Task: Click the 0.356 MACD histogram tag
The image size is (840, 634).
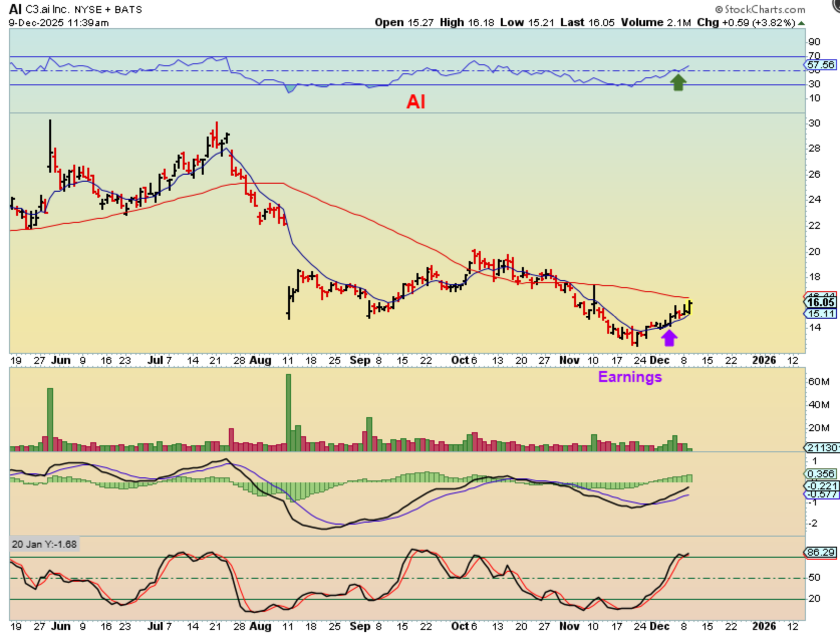Action: point(821,474)
